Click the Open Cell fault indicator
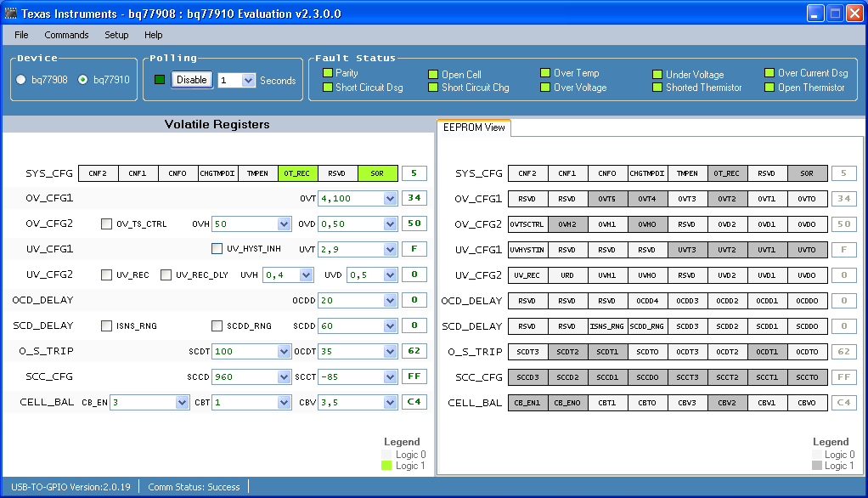 433,74
